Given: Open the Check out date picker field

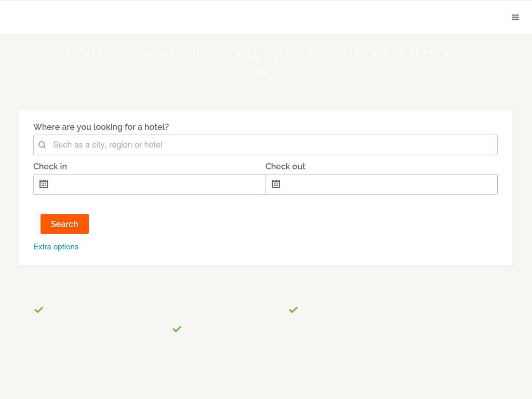Looking at the screenshot, I should pyautogui.click(x=389, y=184).
